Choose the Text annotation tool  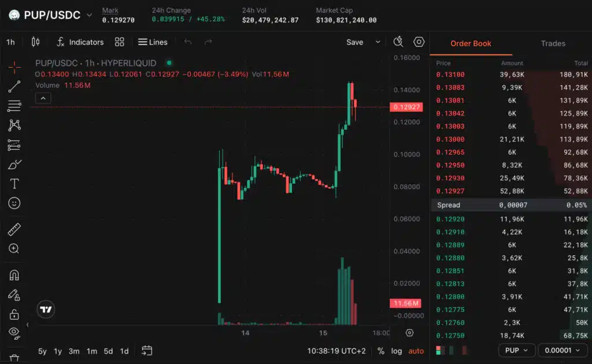click(x=14, y=184)
